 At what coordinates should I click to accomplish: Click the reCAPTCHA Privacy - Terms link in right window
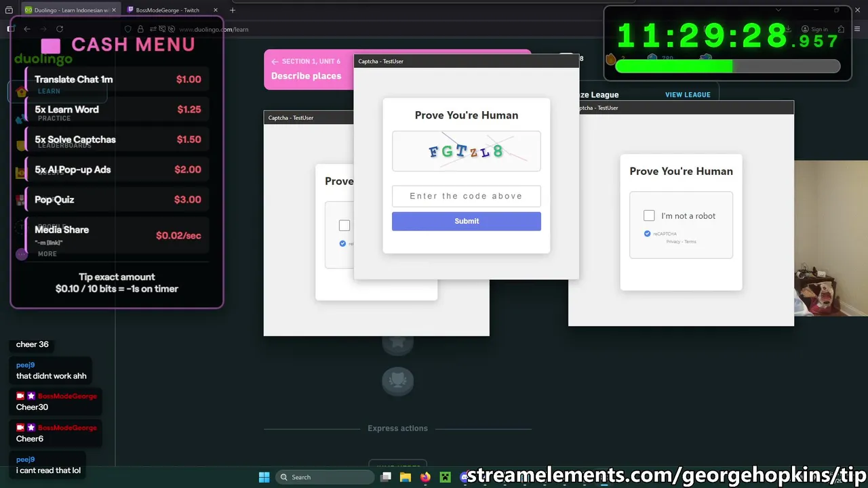[681, 242]
